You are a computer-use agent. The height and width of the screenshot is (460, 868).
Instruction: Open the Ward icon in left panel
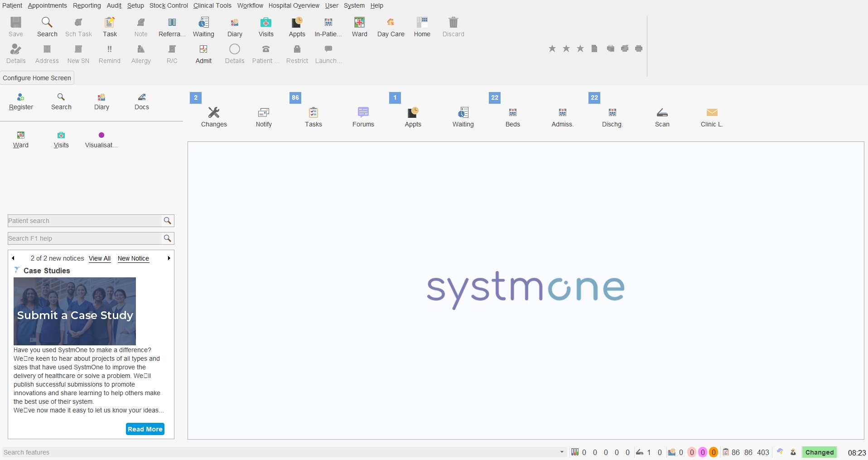21,140
